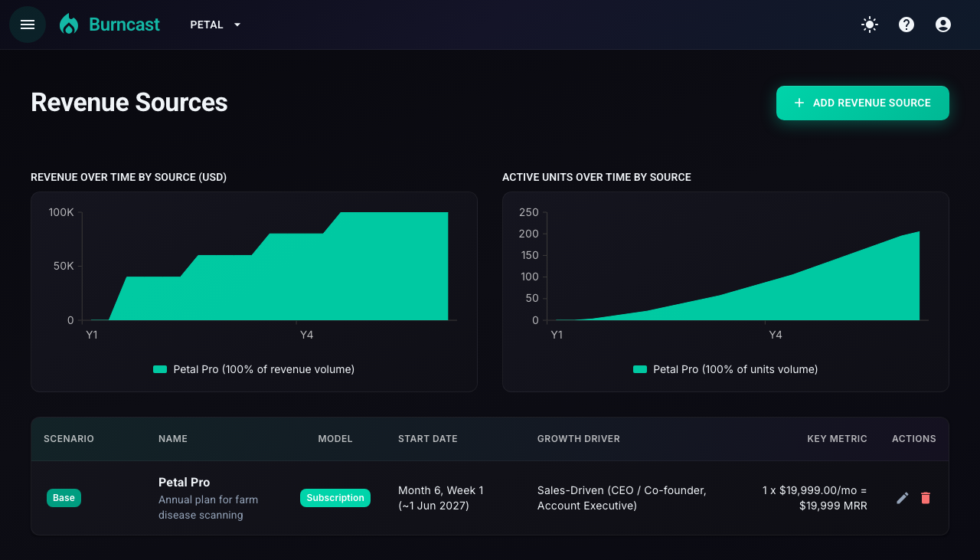The width and height of the screenshot is (980, 560).
Task: Click Add Revenue Source button
Action: (x=863, y=103)
